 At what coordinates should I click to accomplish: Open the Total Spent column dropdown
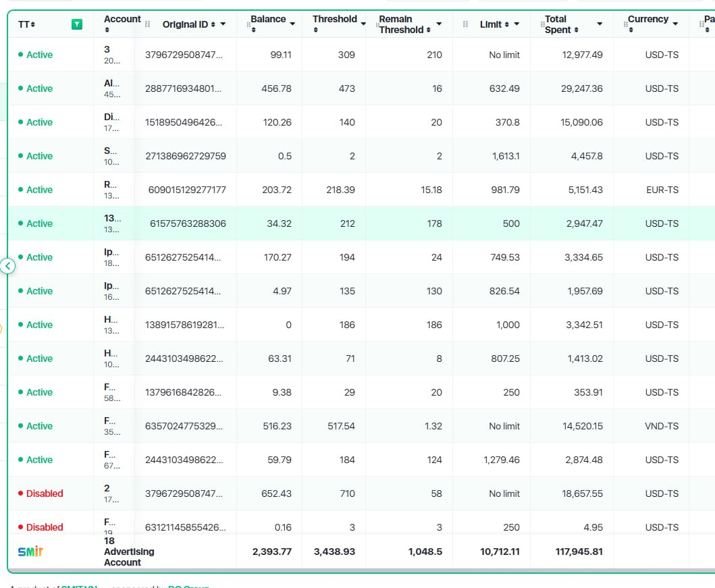(600, 24)
